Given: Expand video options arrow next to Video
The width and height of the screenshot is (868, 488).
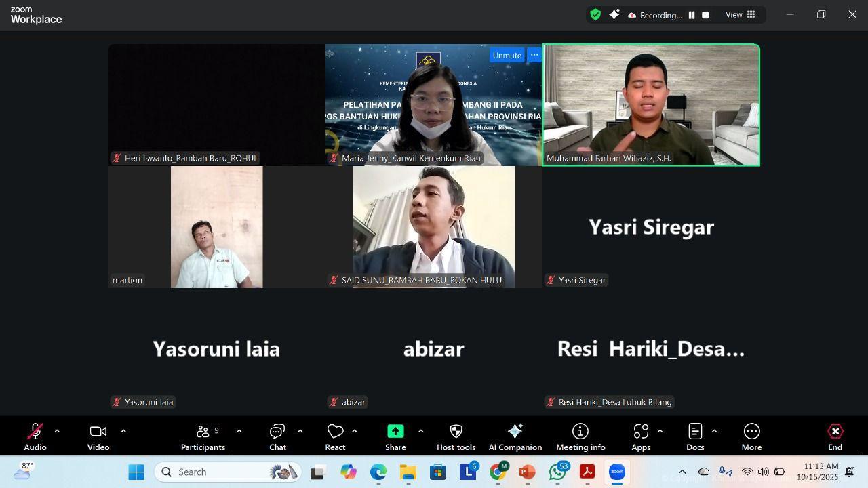Looking at the screenshot, I should [123, 431].
